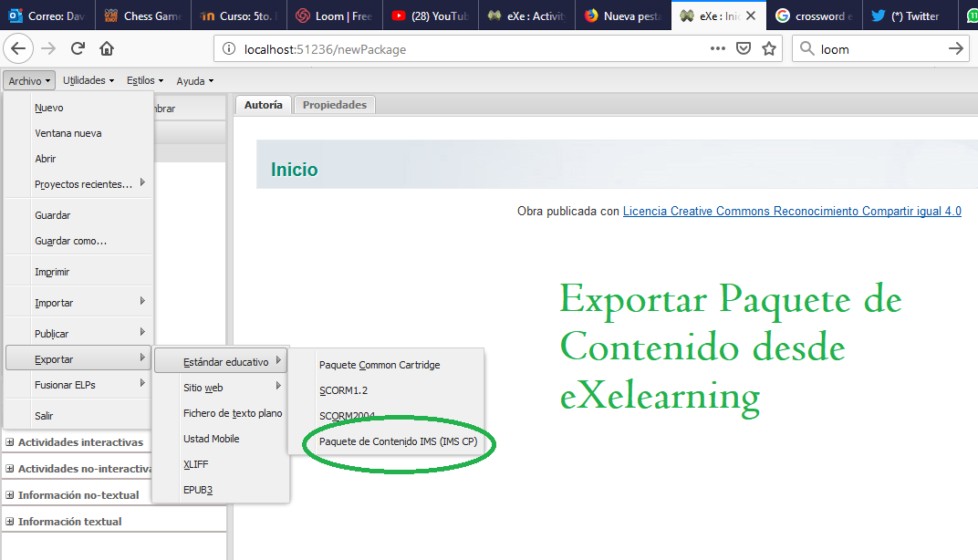Screen dimensions: 978x560
Task: Select the Exportar menu item
Action: 78,359
